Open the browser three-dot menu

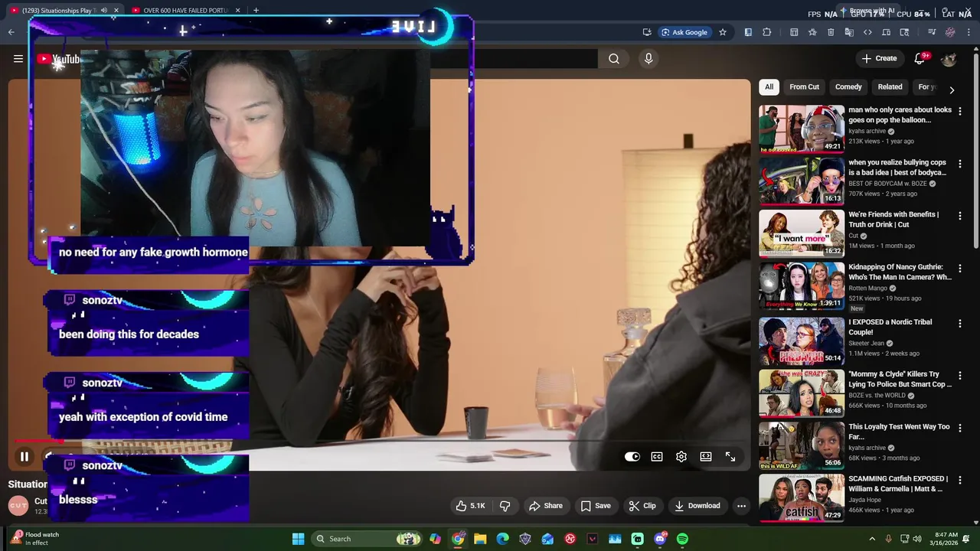pos(969,32)
